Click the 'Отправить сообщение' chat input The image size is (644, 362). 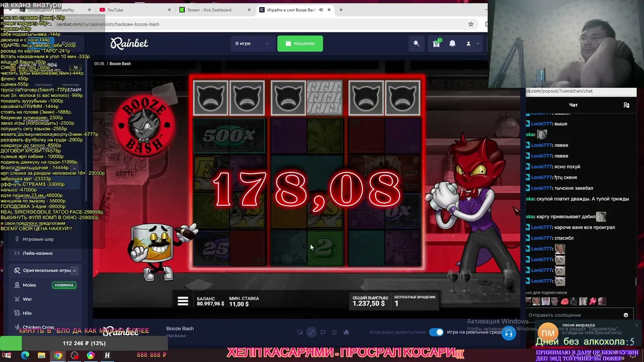[x=574, y=315]
